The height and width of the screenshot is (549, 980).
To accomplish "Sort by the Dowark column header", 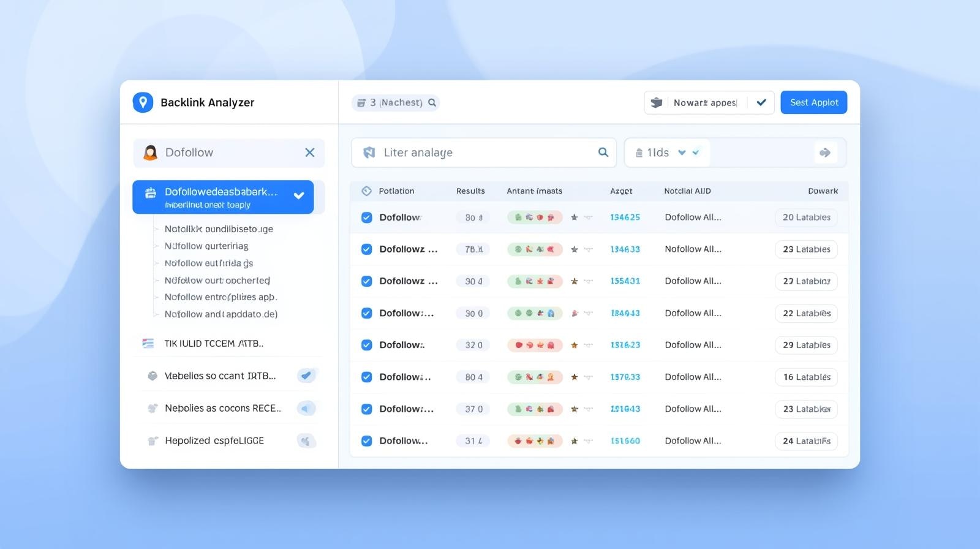I will coord(823,191).
